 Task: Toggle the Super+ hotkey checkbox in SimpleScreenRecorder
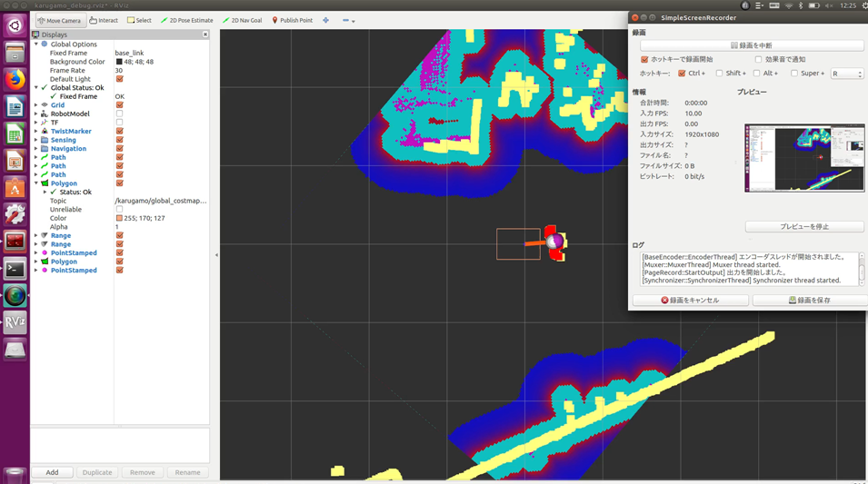coord(794,73)
